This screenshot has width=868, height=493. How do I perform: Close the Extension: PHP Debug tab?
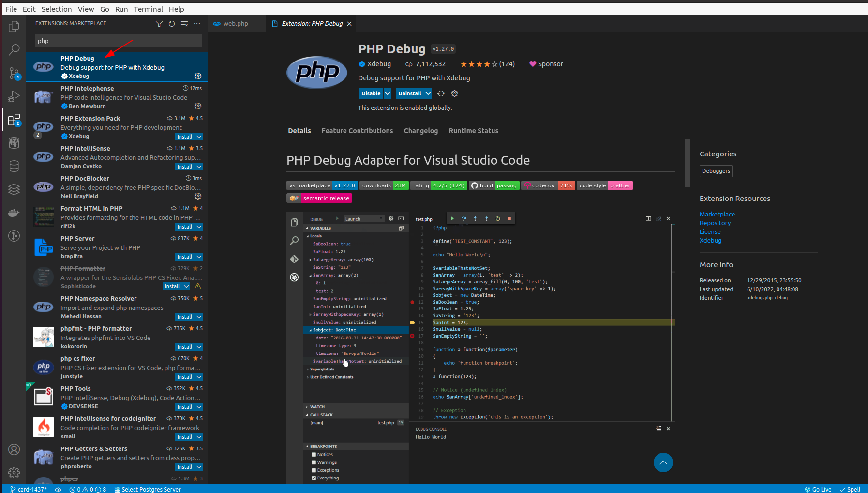(349, 24)
